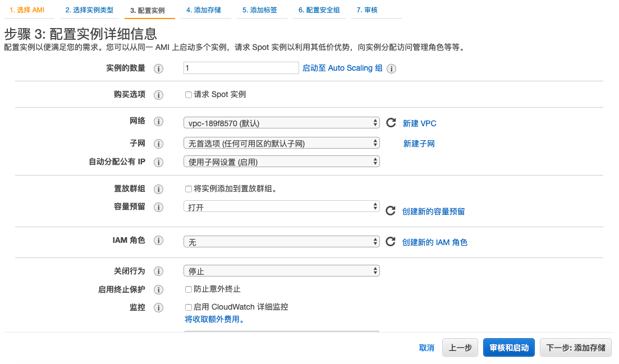Open the 关闭行为 dropdown
The width and height of the screenshot is (619, 364).
(x=282, y=270)
